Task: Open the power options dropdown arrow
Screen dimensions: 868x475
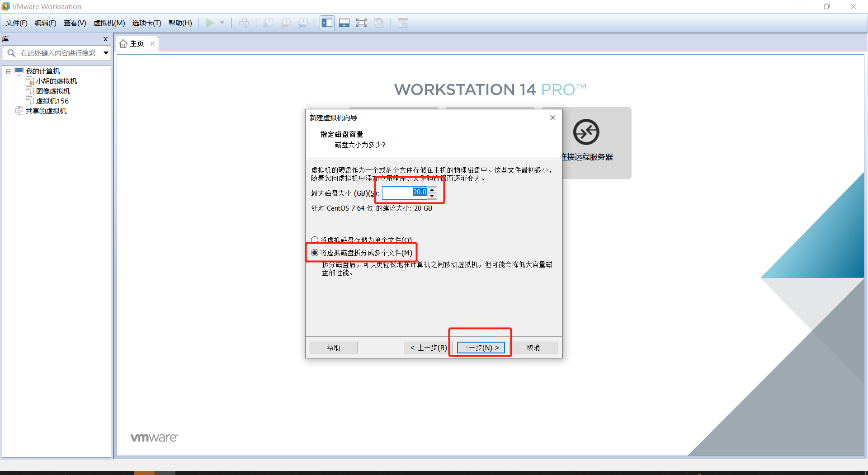Action: click(x=222, y=23)
